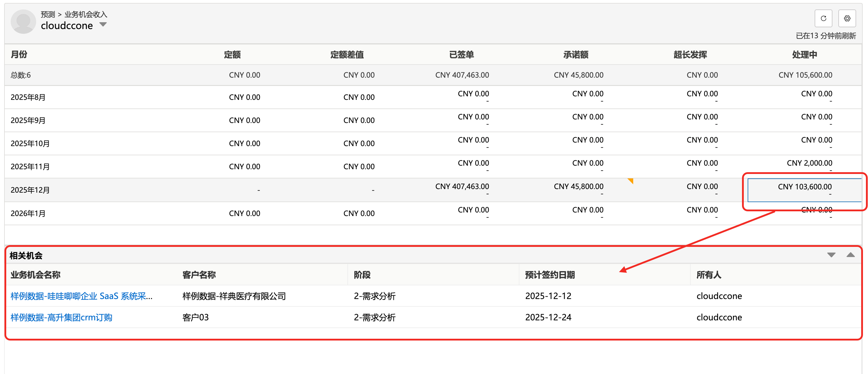The height and width of the screenshot is (374, 868).
Task: Click the 处理中 column header
Action: [804, 55]
